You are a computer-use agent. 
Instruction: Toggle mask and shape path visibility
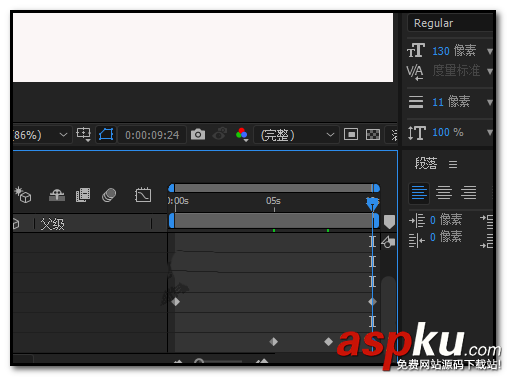(106, 134)
